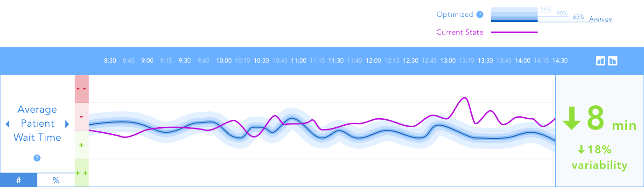Image resolution: width=644 pixels, height=187 pixels.
Task: Select the descending bar chart view icon
Action: (613, 61)
